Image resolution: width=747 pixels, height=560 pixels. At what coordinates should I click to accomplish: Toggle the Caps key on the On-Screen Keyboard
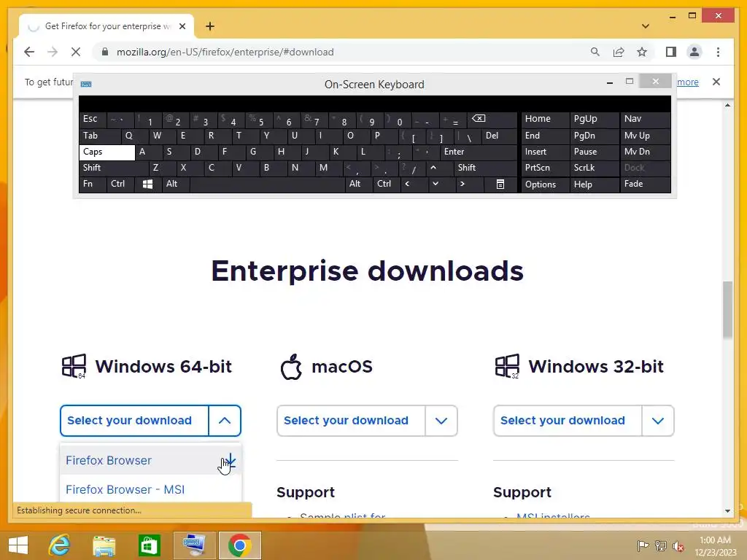coord(107,152)
